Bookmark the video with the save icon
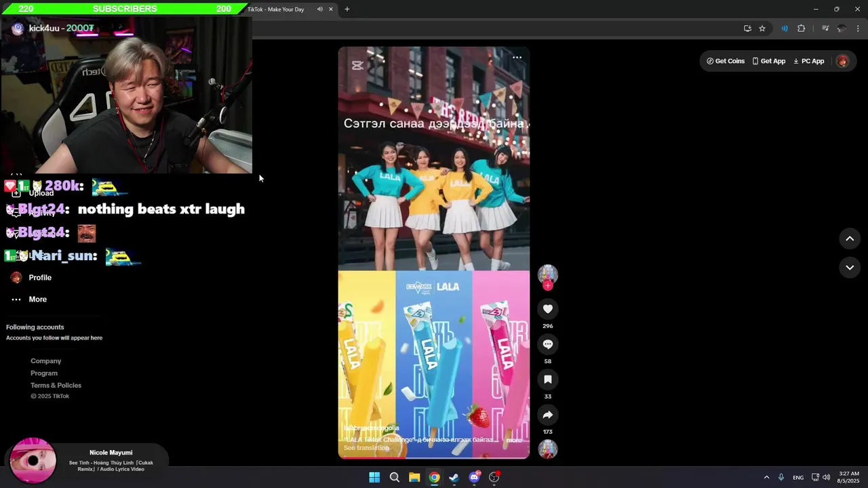 click(x=548, y=380)
